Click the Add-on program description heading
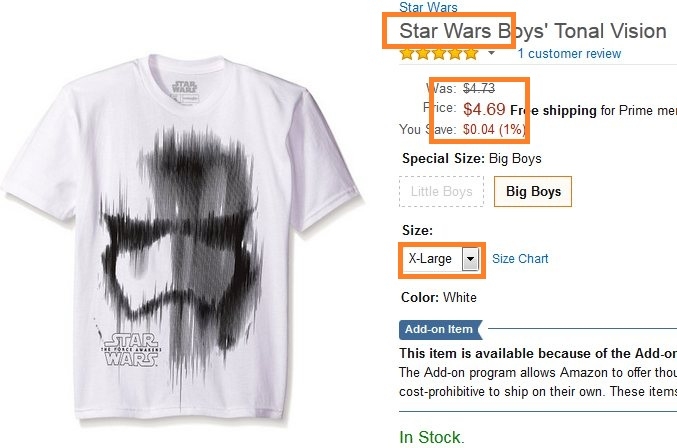 click(x=538, y=353)
